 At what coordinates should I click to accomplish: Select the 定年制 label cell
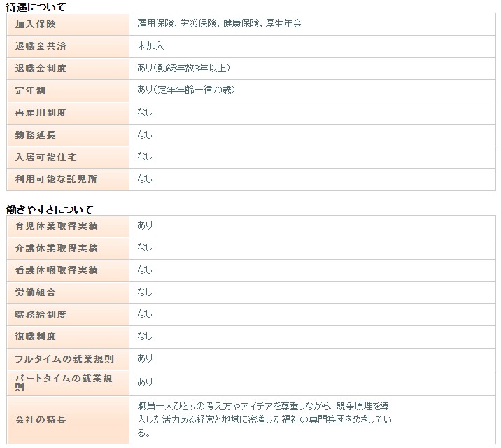(x=30, y=91)
